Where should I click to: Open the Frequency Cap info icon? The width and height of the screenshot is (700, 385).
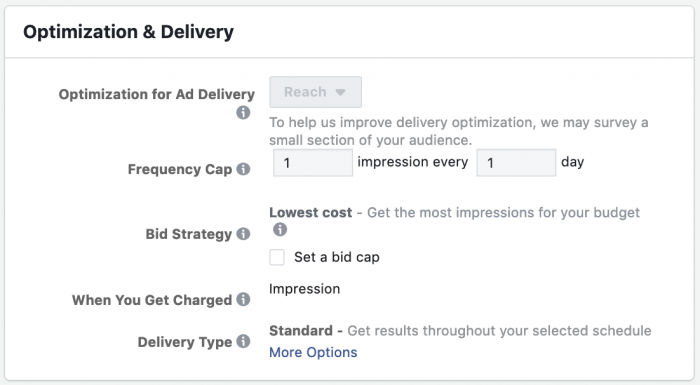click(243, 169)
